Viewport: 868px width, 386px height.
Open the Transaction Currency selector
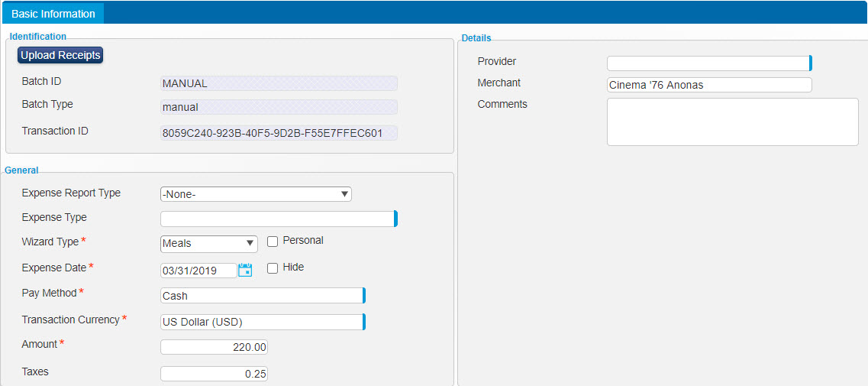(263, 322)
